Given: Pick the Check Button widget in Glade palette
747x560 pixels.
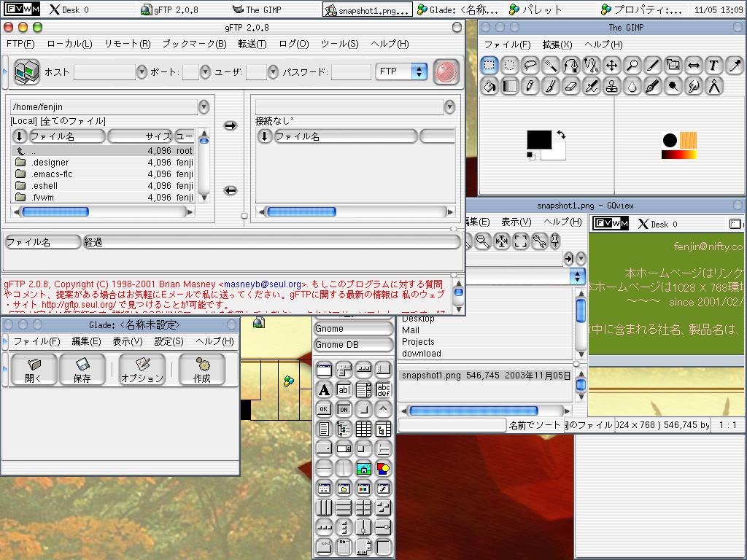Looking at the screenshot, I should [363, 409].
